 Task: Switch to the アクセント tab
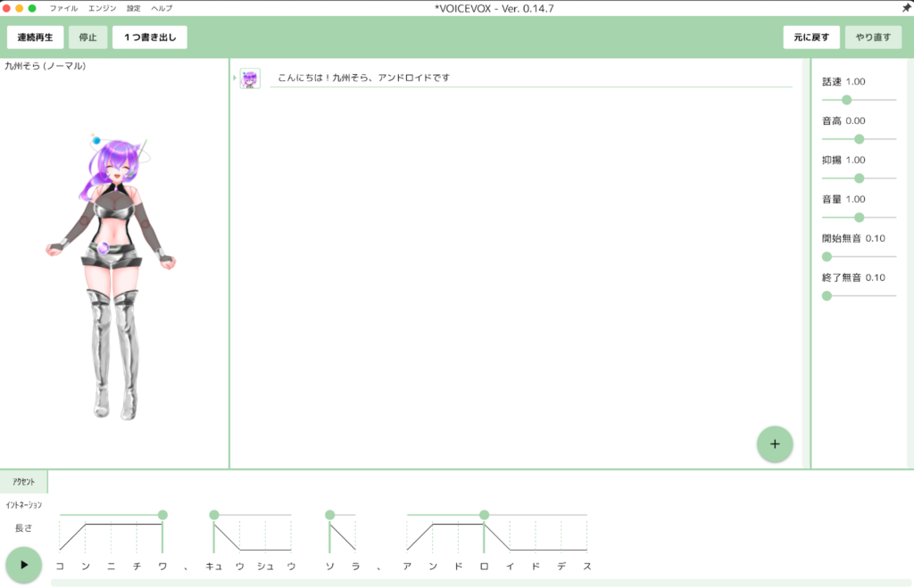coord(24,482)
